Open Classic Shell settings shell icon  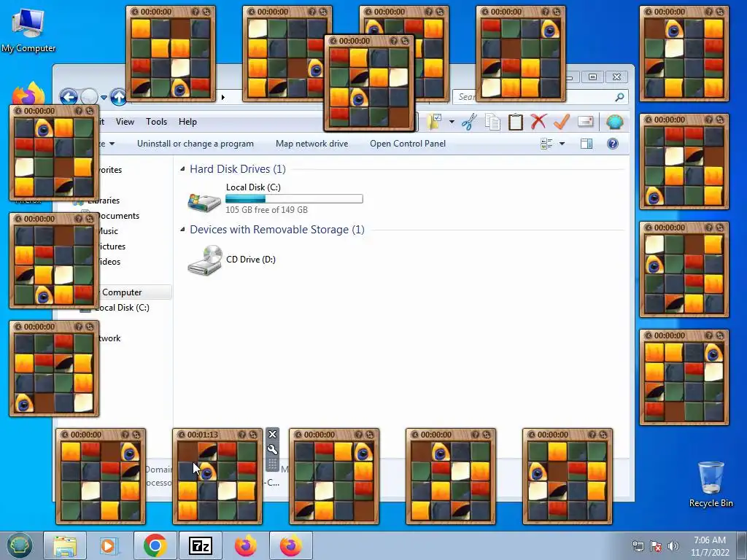[615, 122]
